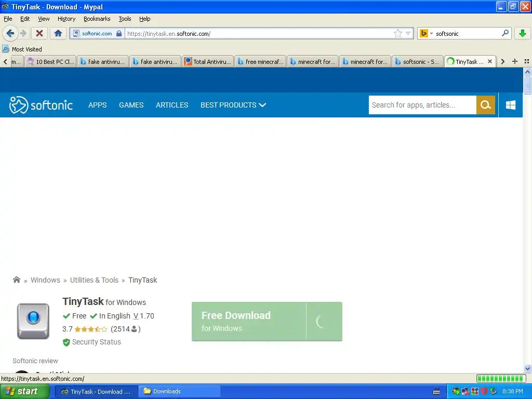Image resolution: width=532 pixels, height=399 pixels.
Task: Click the Softonic search input field
Action: click(x=422, y=105)
